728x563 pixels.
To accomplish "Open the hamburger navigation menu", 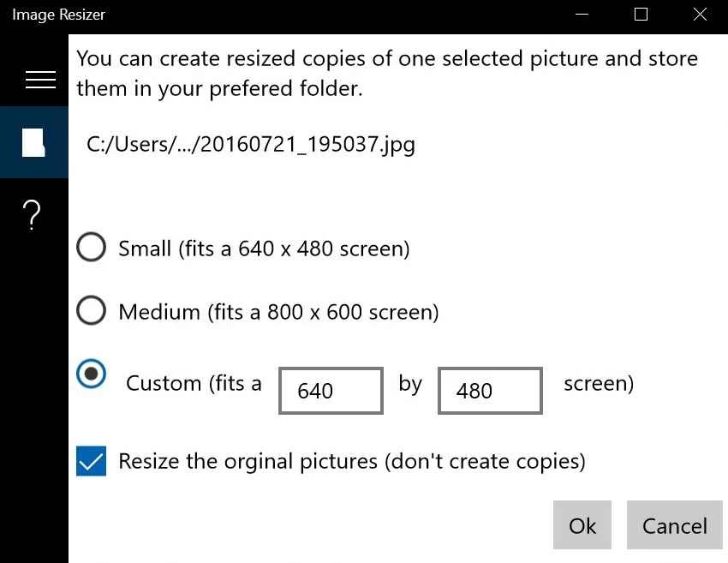I will coord(40,80).
